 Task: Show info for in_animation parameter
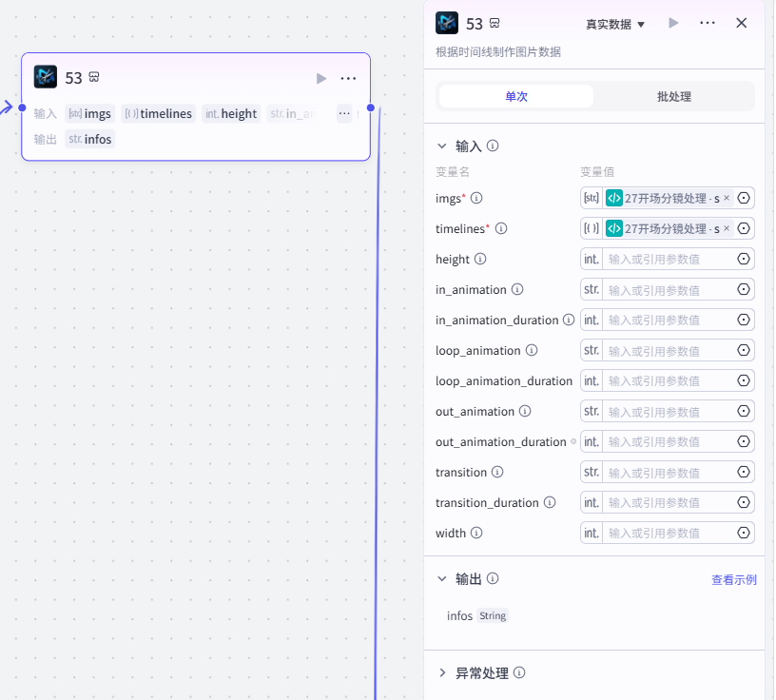(x=517, y=289)
